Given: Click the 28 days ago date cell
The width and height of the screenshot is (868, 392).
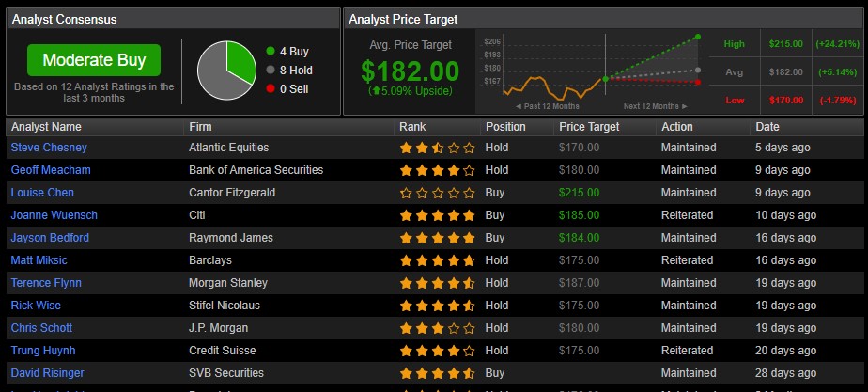Looking at the screenshot, I should 786,373.
